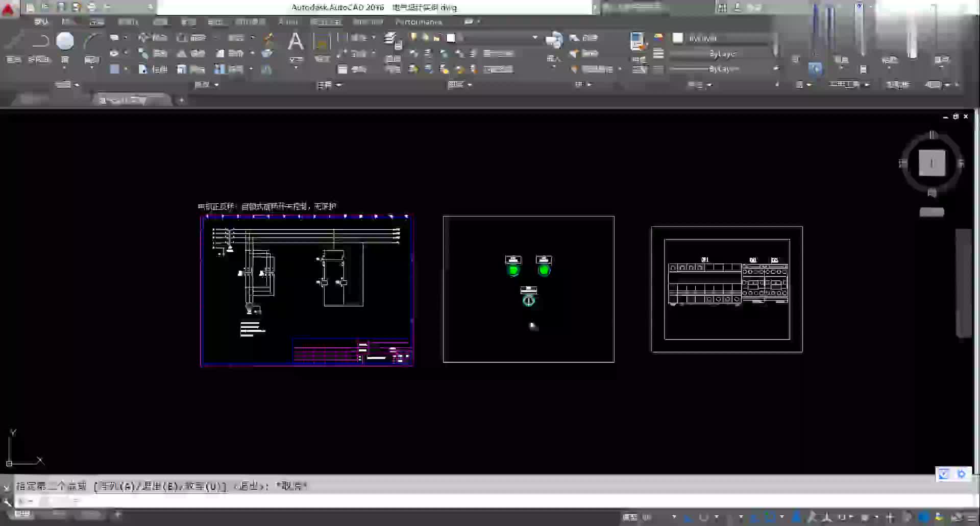The width and height of the screenshot is (980, 526).
Task: Open the Annotate ribbon tab
Action: (96, 22)
